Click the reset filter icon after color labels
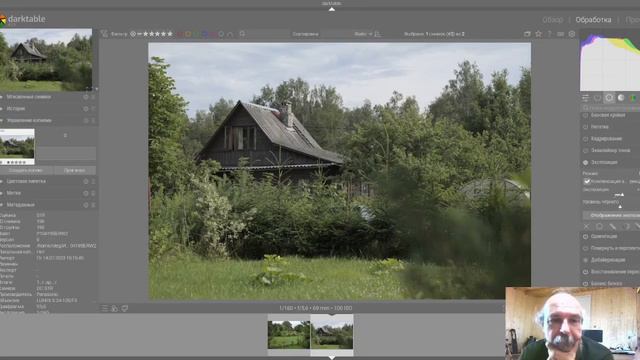The width and height of the screenshot is (640, 360). pos(230,34)
